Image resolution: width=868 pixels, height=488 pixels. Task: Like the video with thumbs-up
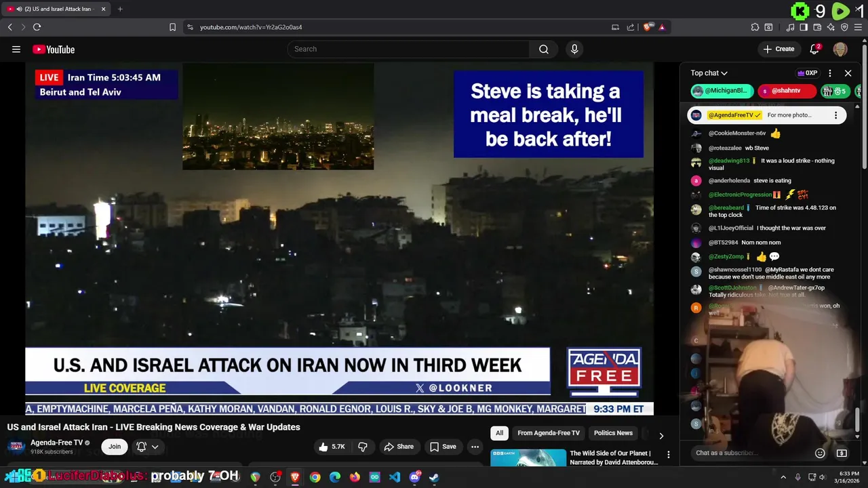(x=332, y=447)
